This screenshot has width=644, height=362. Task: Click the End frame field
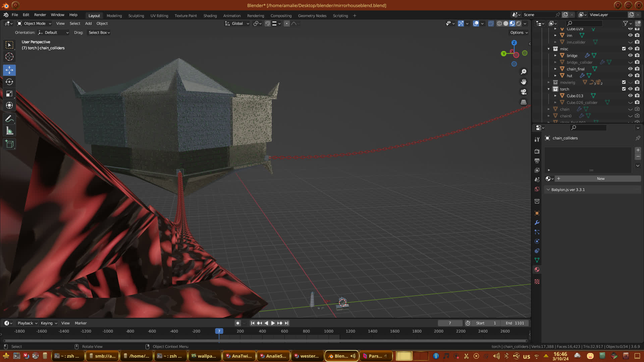[x=515, y=323]
